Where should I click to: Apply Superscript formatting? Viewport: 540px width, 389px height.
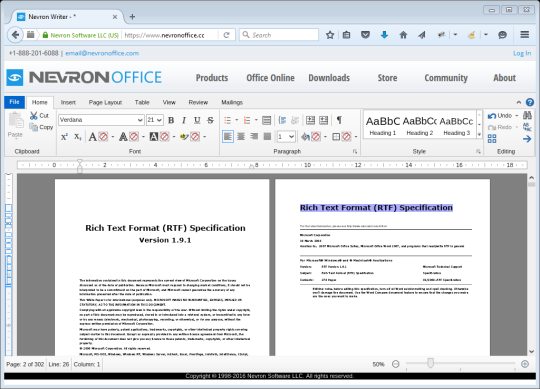64,137
